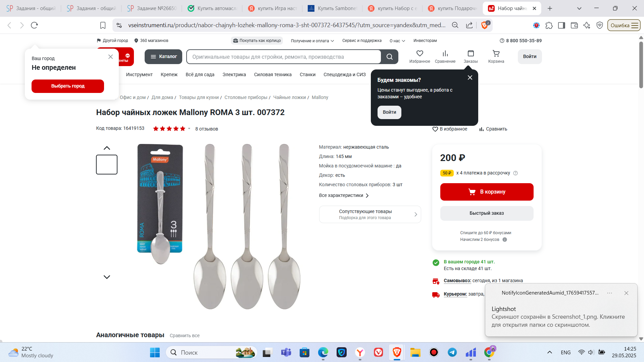Open the Избранное favorites heart icon

pyautogui.click(x=419, y=53)
